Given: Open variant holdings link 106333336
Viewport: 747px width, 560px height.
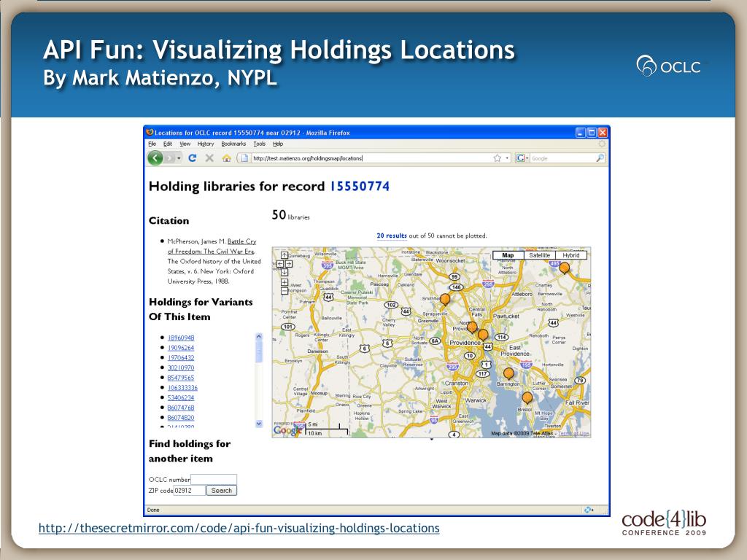Looking at the screenshot, I should tap(182, 388).
